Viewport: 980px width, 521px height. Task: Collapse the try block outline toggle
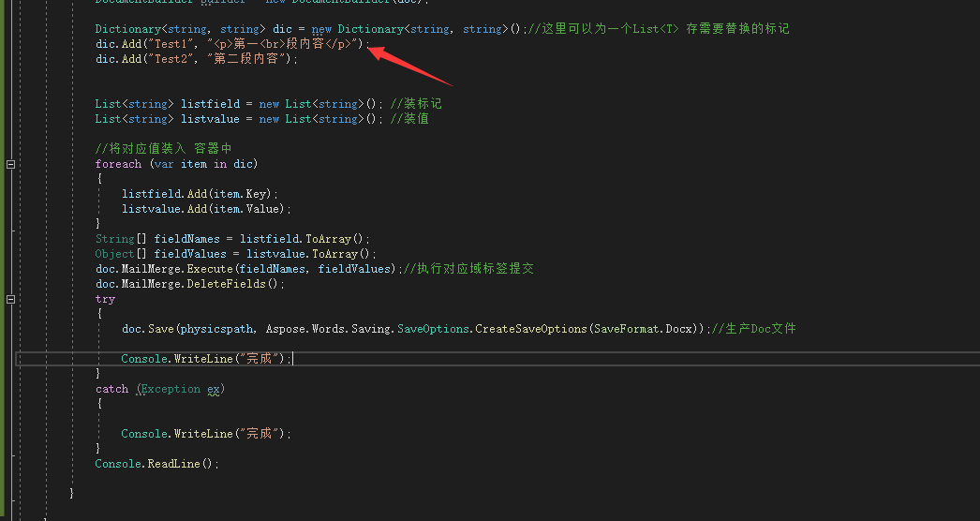[x=11, y=299]
